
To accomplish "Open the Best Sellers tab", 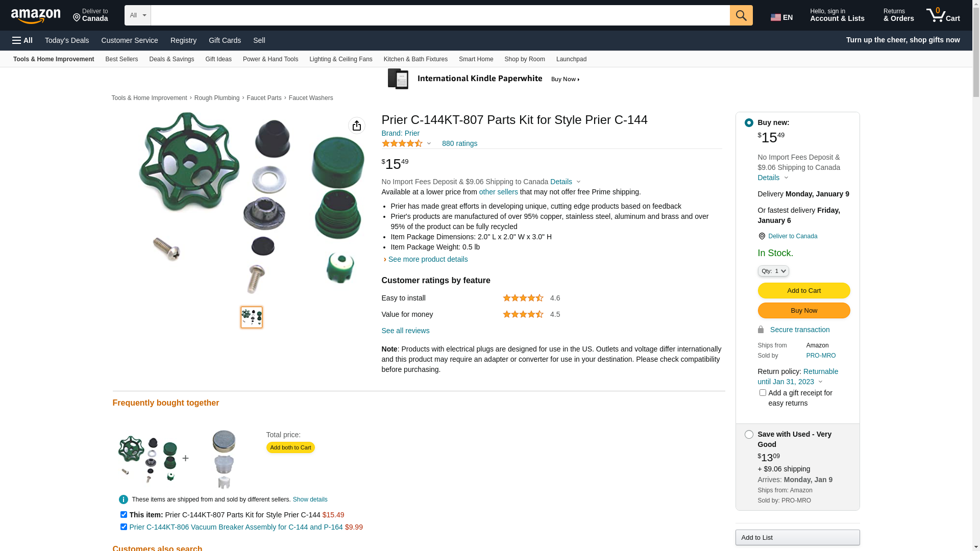I will click(x=121, y=59).
